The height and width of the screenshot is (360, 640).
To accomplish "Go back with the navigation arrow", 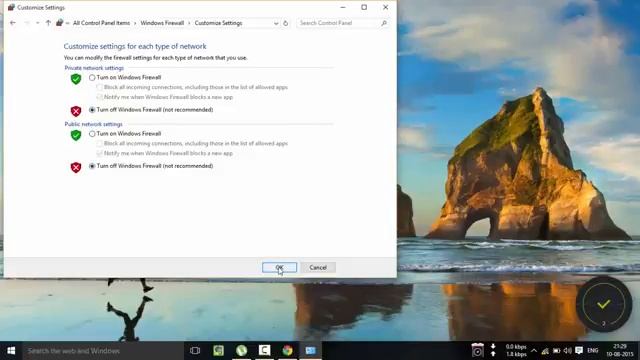I will 13,23.
